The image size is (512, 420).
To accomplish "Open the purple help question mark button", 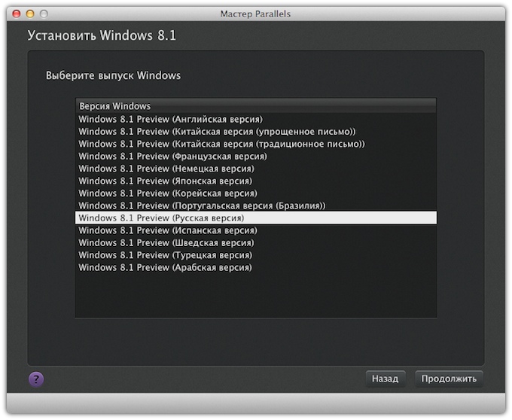I will point(36,379).
